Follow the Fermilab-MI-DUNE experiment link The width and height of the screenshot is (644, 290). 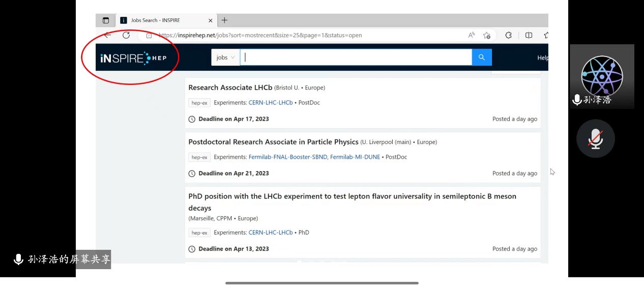click(x=355, y=157)
